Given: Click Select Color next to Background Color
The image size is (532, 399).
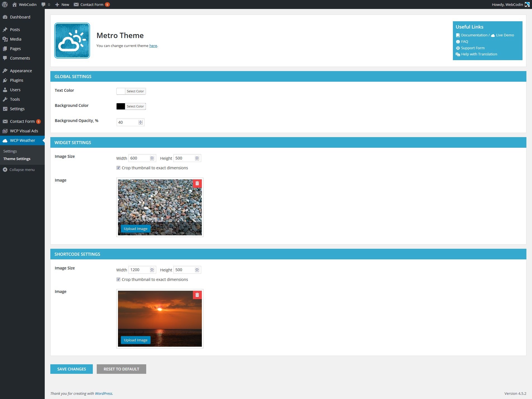Looking at the screenshot, I should point(135,106).
